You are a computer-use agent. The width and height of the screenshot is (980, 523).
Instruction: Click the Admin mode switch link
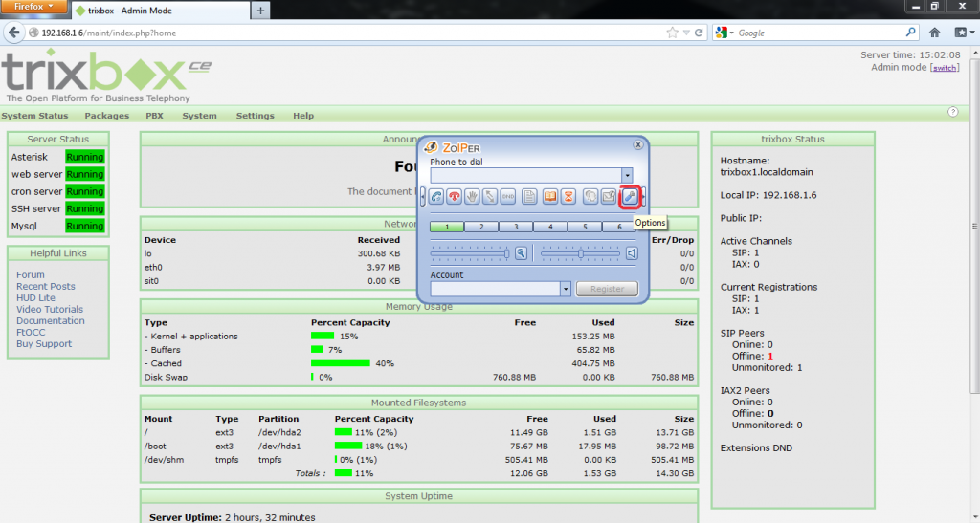click(945, 68)
